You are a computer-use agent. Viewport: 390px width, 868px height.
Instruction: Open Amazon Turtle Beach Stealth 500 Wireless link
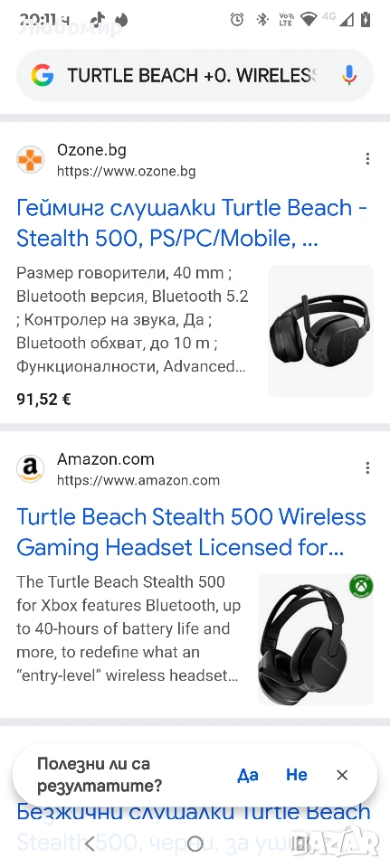coord(191,532)
